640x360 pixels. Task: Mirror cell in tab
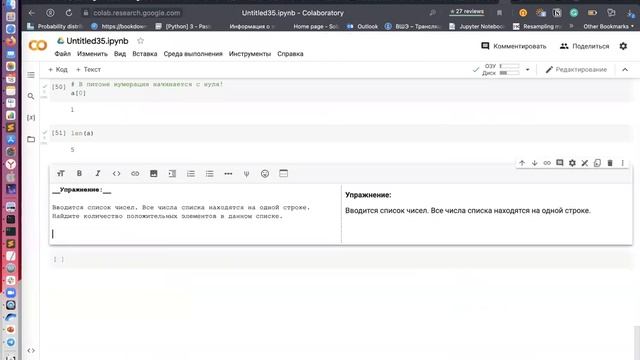click(x=597, y=163)
